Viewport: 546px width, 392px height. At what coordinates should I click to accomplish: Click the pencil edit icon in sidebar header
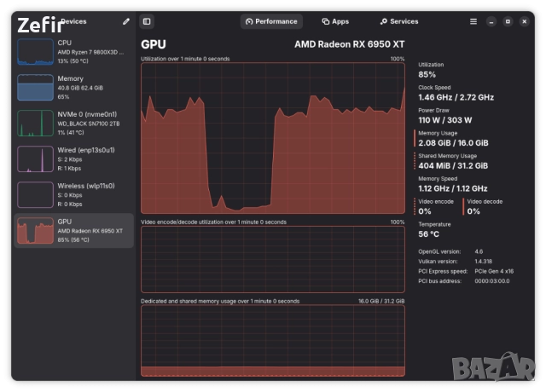(x=126, y=21)
